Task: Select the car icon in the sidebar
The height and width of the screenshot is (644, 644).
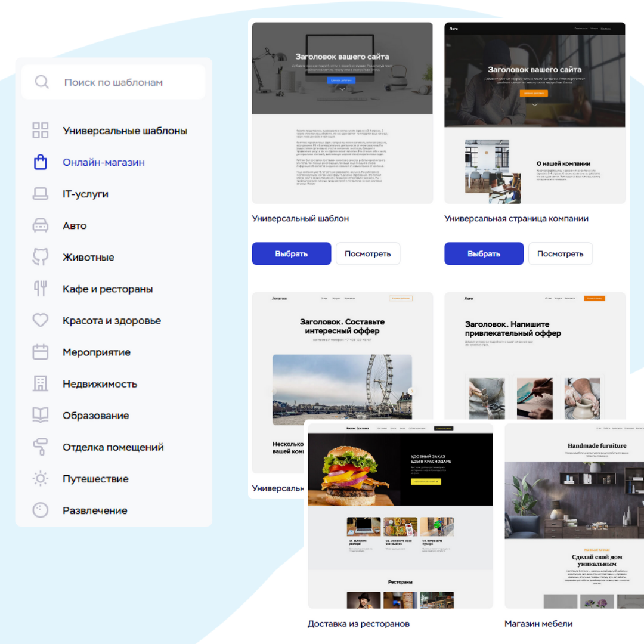Action: 41,225
